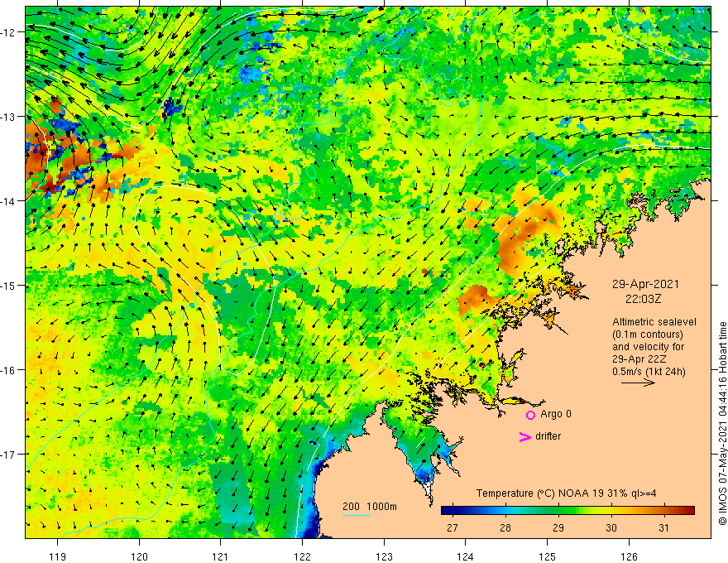Click latitude axis label -16

point(8,370)
